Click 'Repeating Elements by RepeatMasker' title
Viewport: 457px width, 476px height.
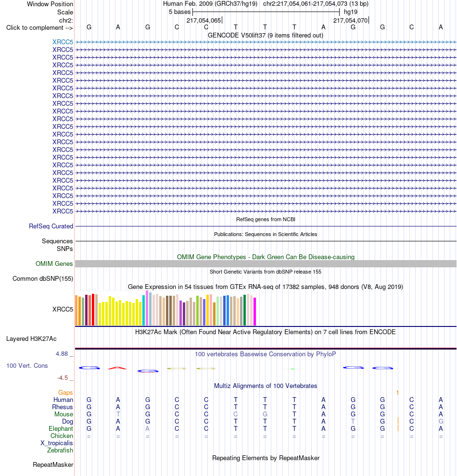(x=266, y=458)
